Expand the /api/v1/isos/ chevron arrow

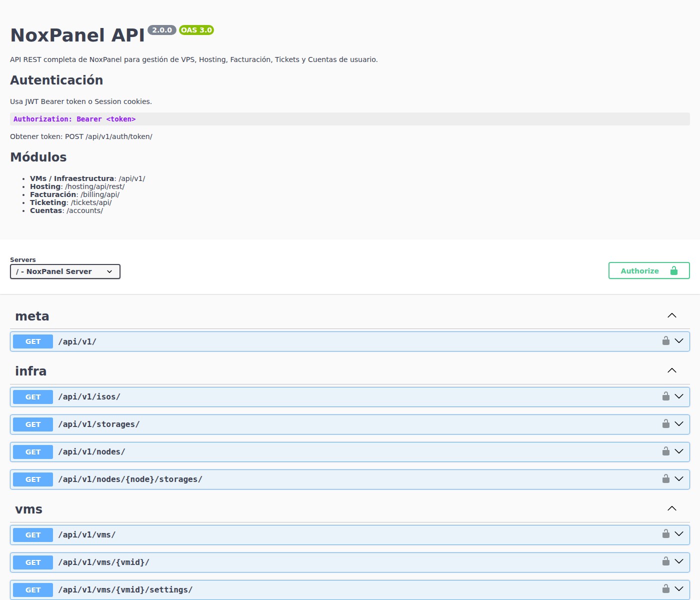click(x=679, y=396)
